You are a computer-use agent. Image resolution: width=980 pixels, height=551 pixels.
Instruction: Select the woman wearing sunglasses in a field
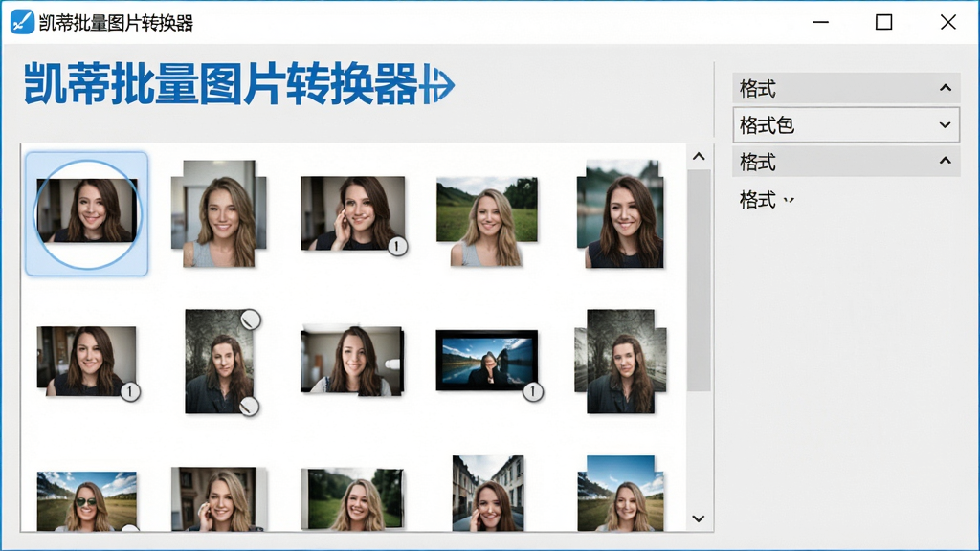coord(87,501)
